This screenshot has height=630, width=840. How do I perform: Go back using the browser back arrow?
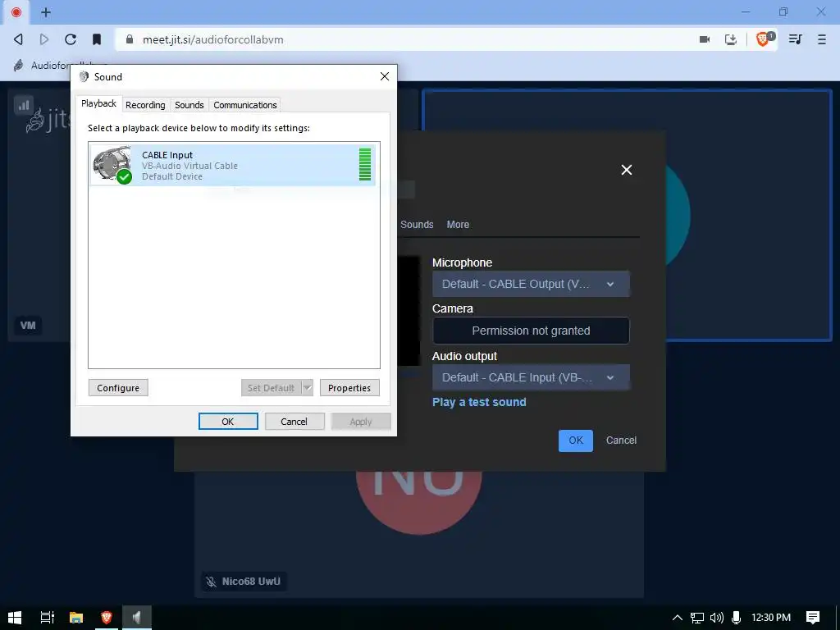(x=18, y=39)
